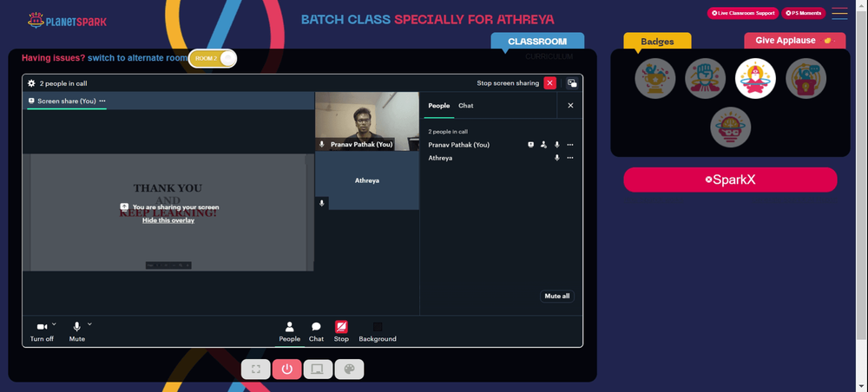The width and height of the screenshot is (868, 392).
Task: Select the trophy badge
Action: tap(654, 79)
